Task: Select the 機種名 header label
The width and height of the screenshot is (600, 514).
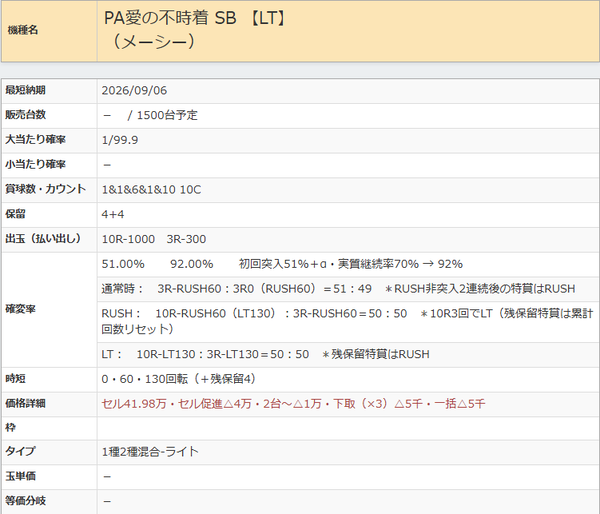Action: (23, 30)
